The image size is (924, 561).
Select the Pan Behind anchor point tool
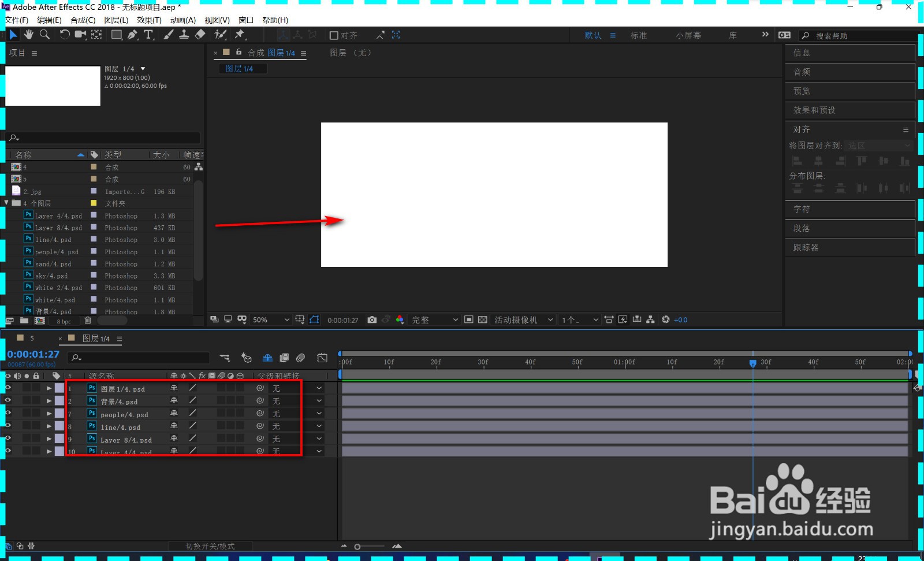tap(96, 35)
